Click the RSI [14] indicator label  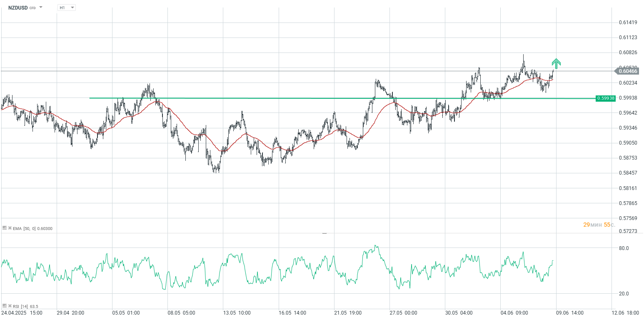[20, 306]
